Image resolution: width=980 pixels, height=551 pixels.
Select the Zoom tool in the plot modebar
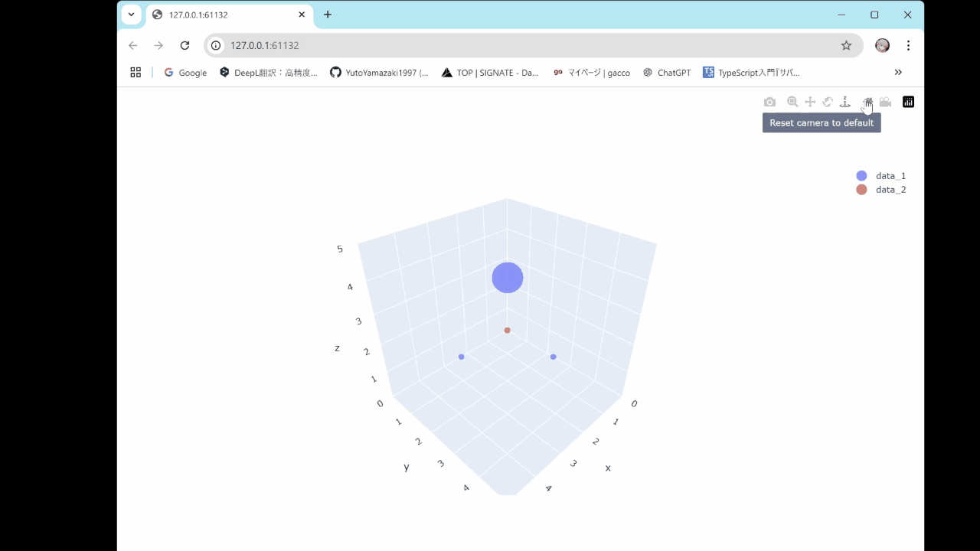click(x=792, y=102)
